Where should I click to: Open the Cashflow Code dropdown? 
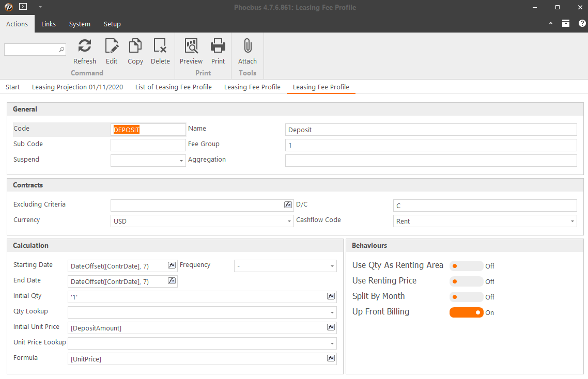pyautogui.click(x=572, y=222)
